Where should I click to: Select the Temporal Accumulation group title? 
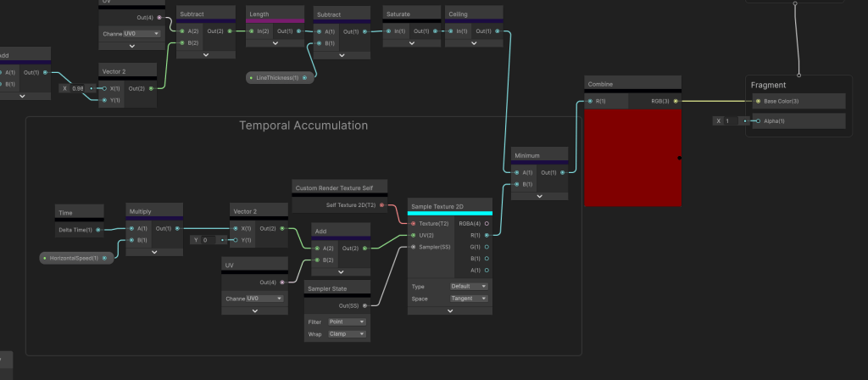pos(303,126)
